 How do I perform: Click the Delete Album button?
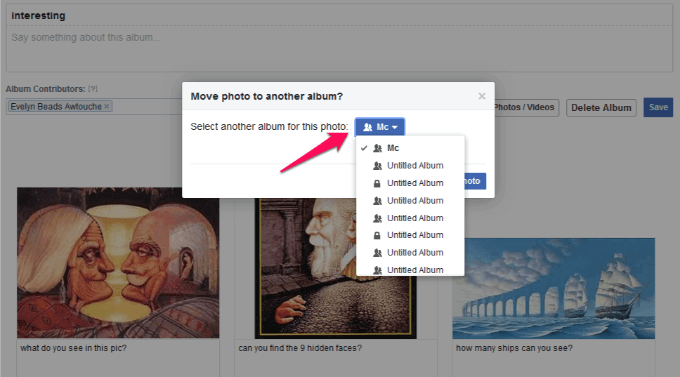coord(601,108)
